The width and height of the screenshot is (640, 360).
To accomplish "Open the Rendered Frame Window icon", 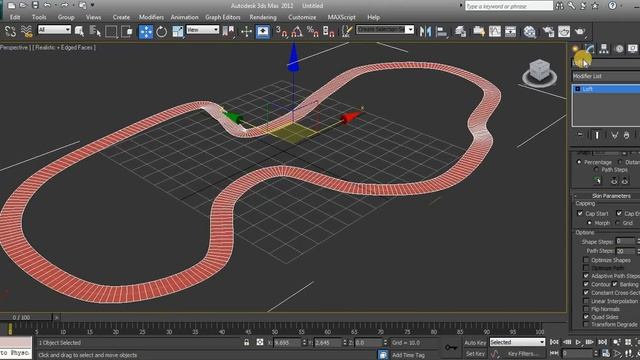I will click(564, 31).
